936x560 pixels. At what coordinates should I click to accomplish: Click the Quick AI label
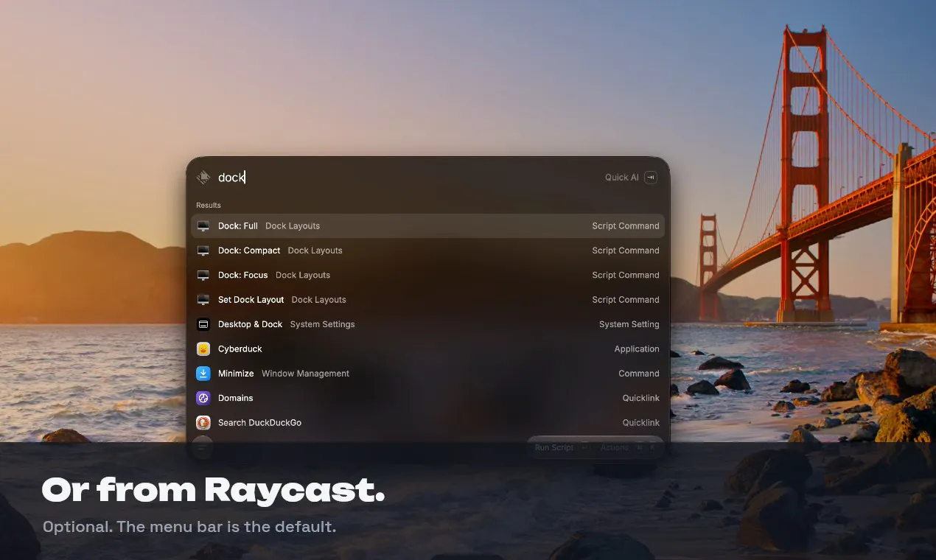click(622, 177)
